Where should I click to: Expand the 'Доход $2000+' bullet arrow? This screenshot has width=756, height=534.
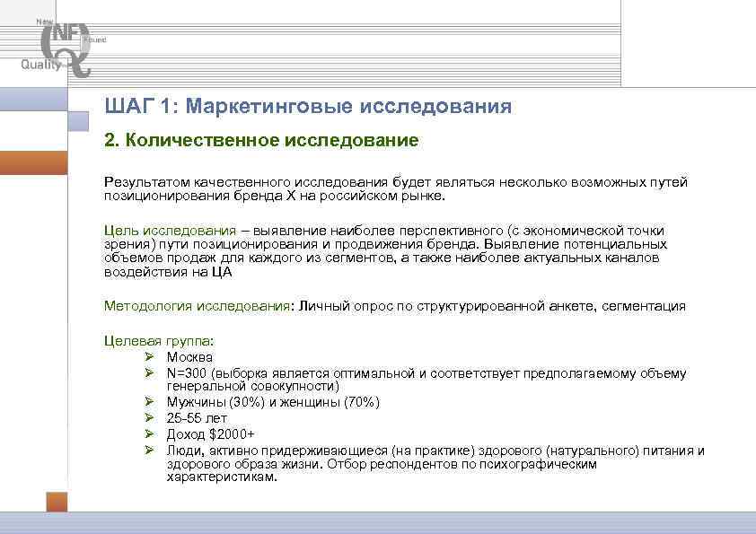pyautogui.click(x=149, y=433)
